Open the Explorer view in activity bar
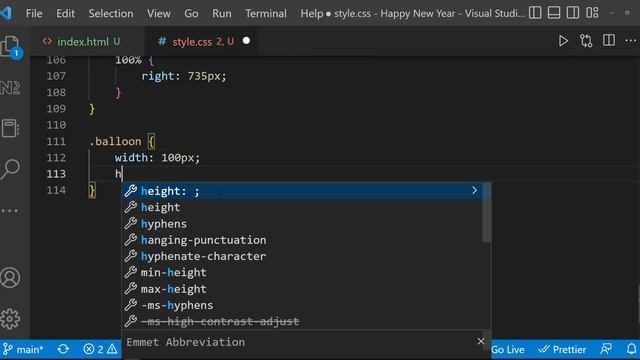Screen dimensions: 640x360 11,47
